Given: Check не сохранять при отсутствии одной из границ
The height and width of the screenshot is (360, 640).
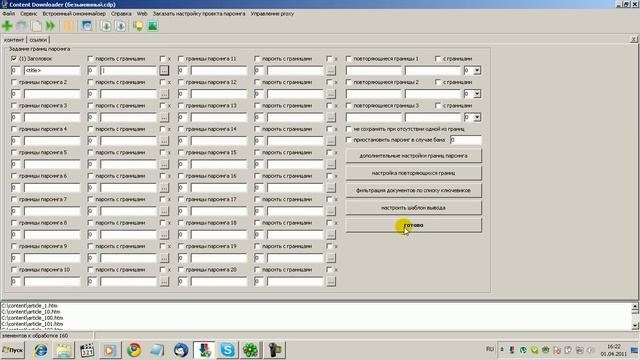Looking at the screenshot, I should [x=349, y=129].
